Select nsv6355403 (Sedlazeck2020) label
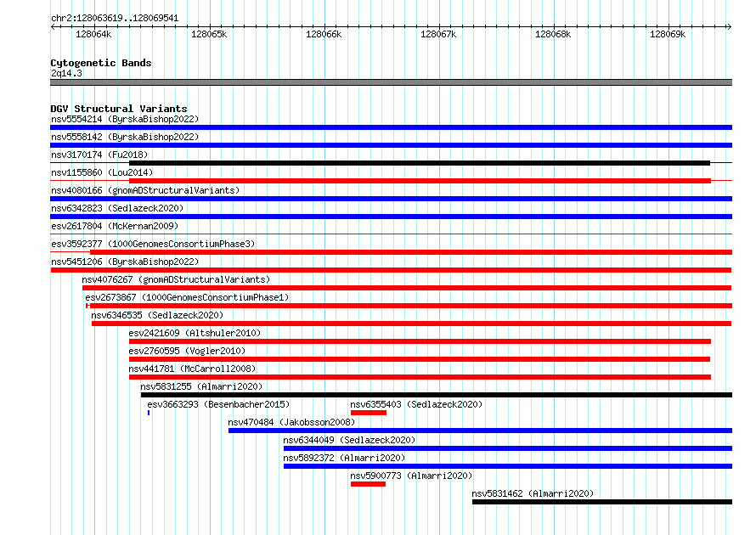The image size is (756, 535). [416, 404]
